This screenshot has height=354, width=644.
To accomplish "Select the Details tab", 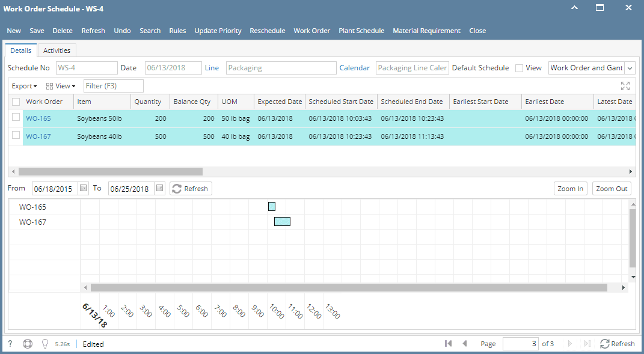I will [21, 50].
